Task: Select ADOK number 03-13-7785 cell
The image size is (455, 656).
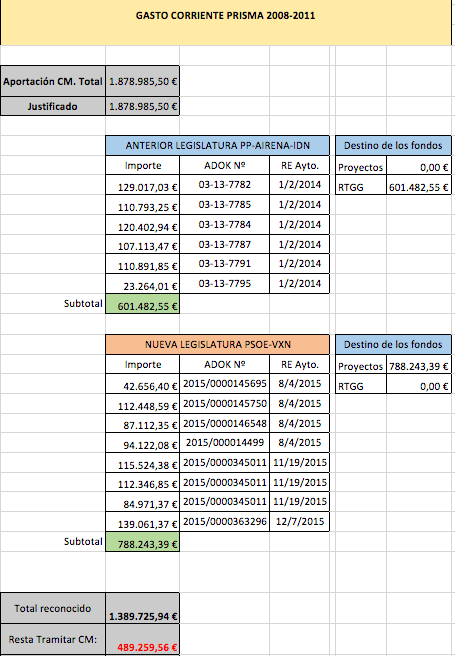Action: [x=225, y=205]
